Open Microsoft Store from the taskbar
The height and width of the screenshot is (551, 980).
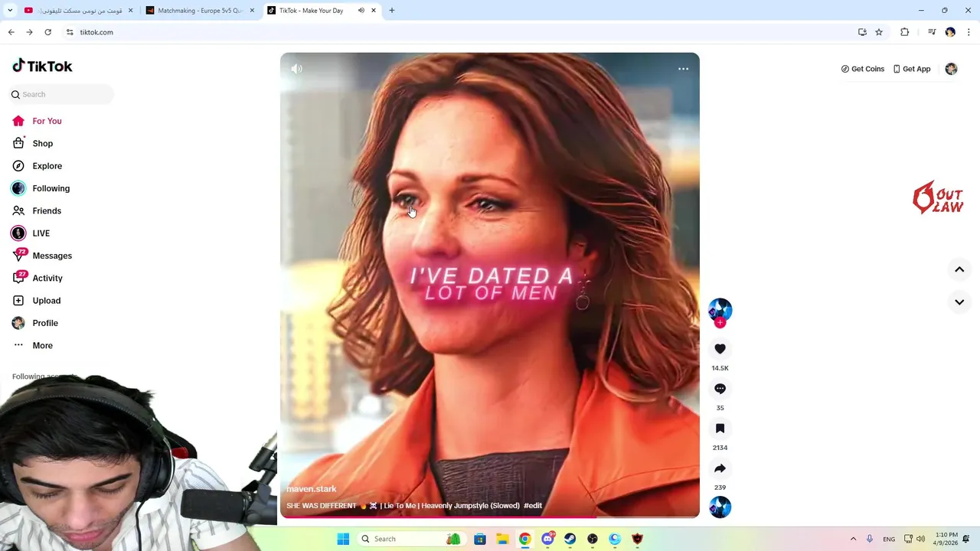[x=480, y=539]
